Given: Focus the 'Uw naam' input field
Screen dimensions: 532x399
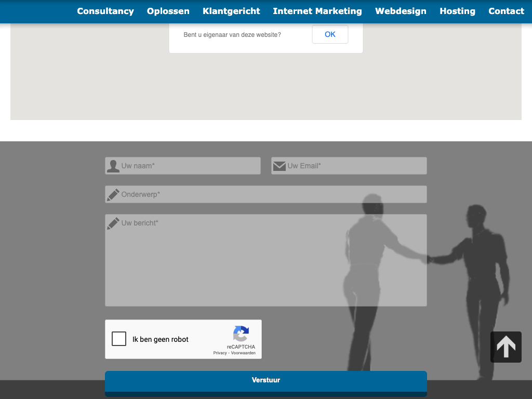Looking at the screenshot, I should click(190, 166).
